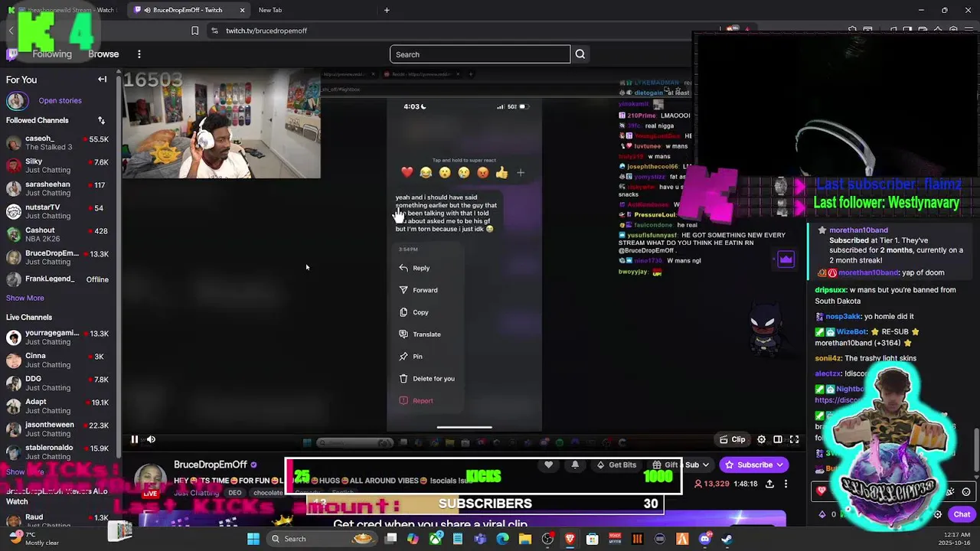This screenshot has height=551, width=980.
Task: Click the Windows taskbar Search box
Action: (322, 539)
